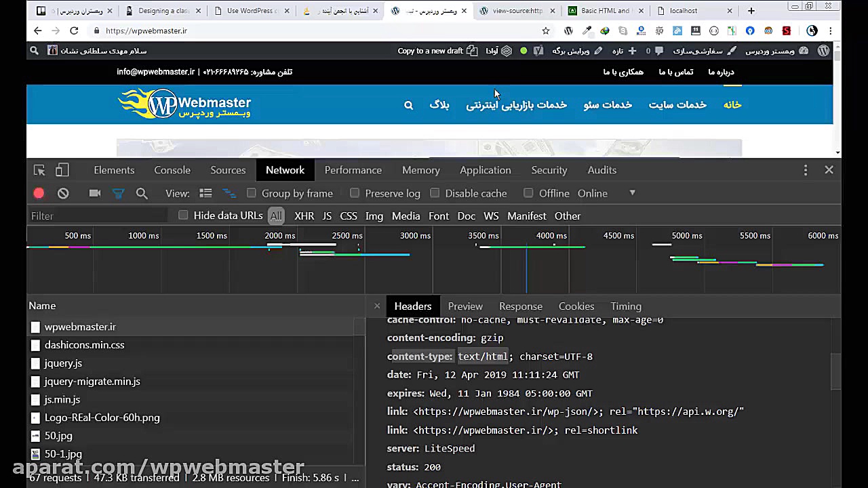Select the jquery.js request
Image resolution: width=868 pixels, height=488 pixels.
pos(63,363)
